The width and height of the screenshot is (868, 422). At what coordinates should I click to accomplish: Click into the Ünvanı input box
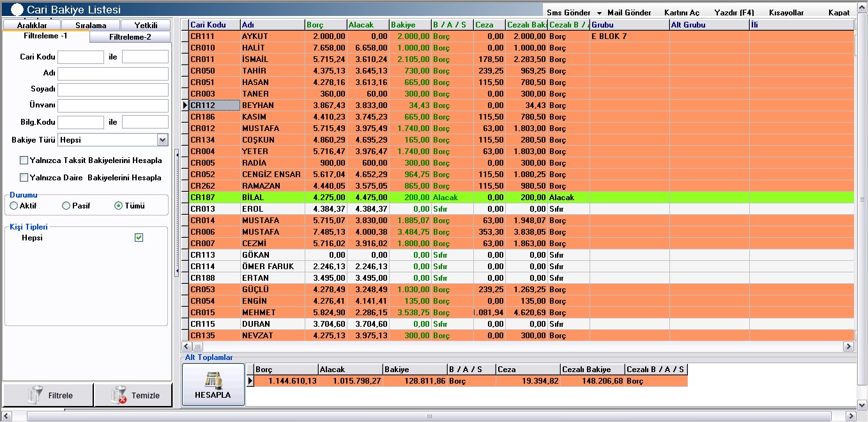coord(113,105)
